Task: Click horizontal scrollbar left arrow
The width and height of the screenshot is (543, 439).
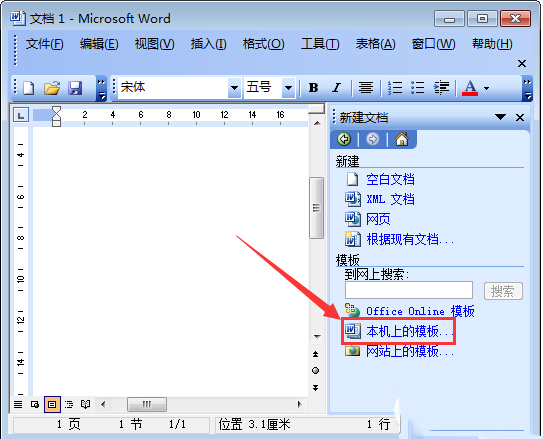Action: [103, 404]
